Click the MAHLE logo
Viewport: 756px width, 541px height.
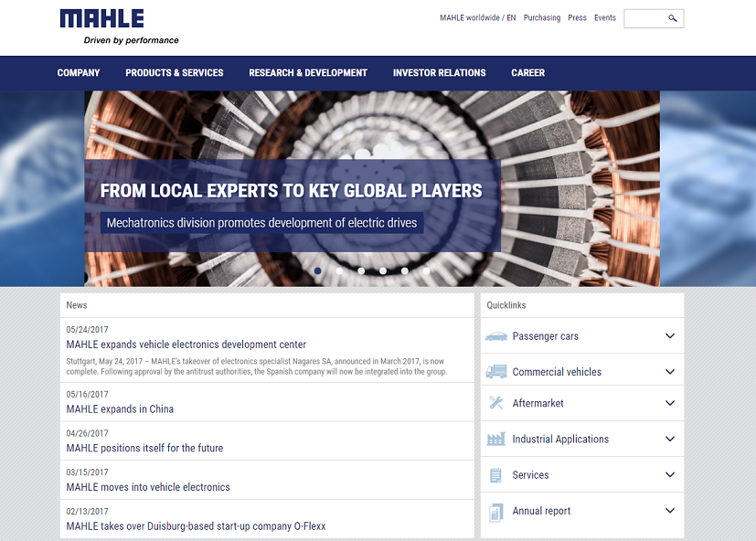101,18
